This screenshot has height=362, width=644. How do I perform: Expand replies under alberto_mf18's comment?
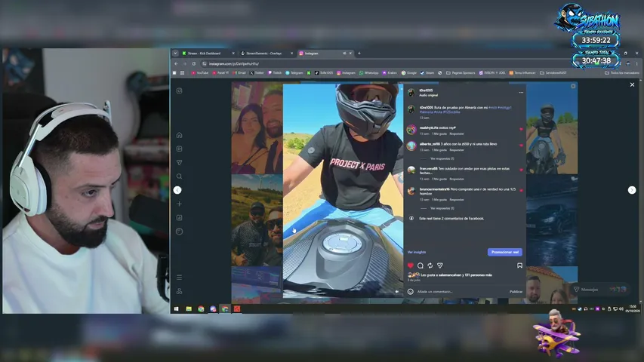pyautogui.click(x=442, y=158)
